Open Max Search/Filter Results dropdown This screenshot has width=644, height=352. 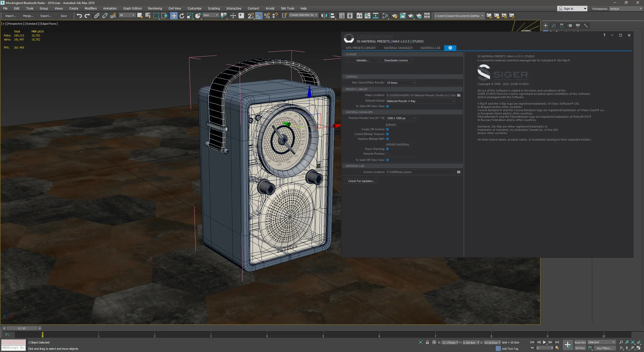[x=401, y=83]
